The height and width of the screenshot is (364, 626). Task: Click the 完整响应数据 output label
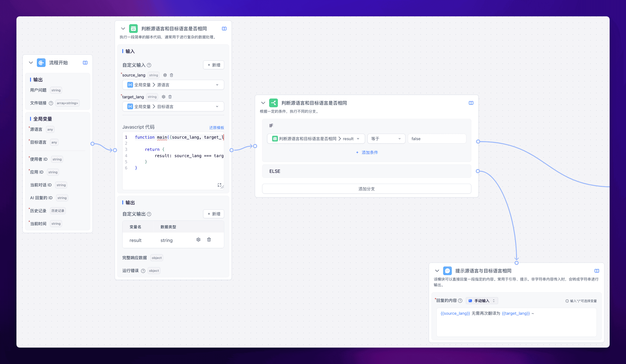tap(134, 258)
